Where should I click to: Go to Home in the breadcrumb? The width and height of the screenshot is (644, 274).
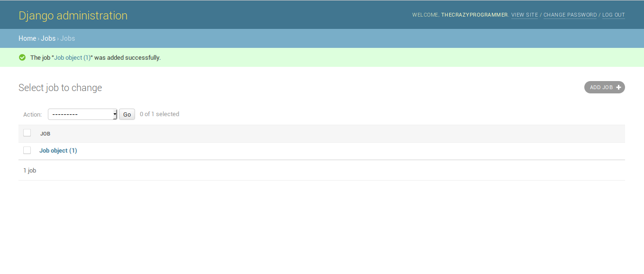[27, 38]
